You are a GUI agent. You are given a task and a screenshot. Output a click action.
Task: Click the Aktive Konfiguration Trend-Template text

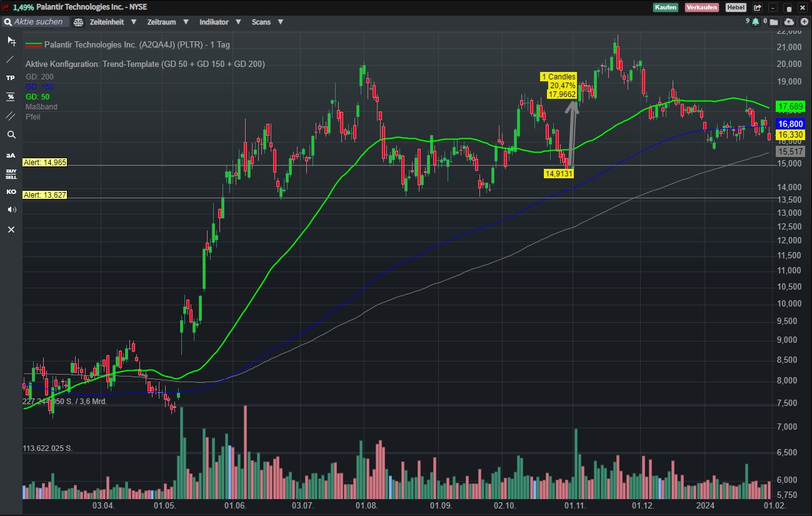(145, 64)
